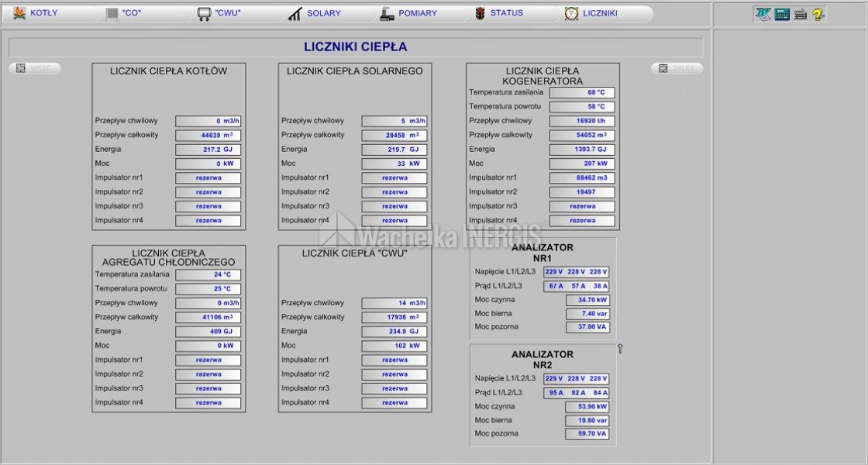Click solar meter Impulsator nr2 rezerwa field
Viewport: 868px width, 465px height.
coord(394,193)
